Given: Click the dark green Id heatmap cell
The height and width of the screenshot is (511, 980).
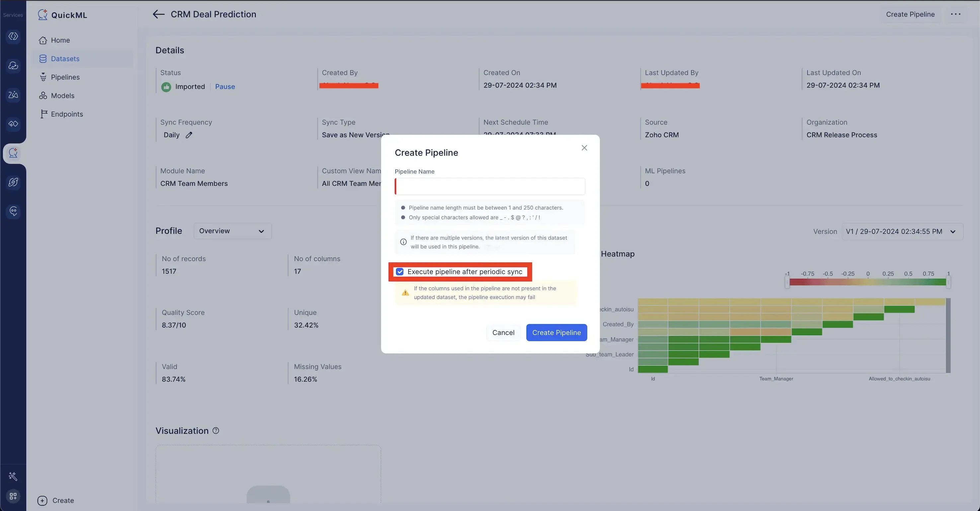Looking at the screenshot, I should 652,369.
